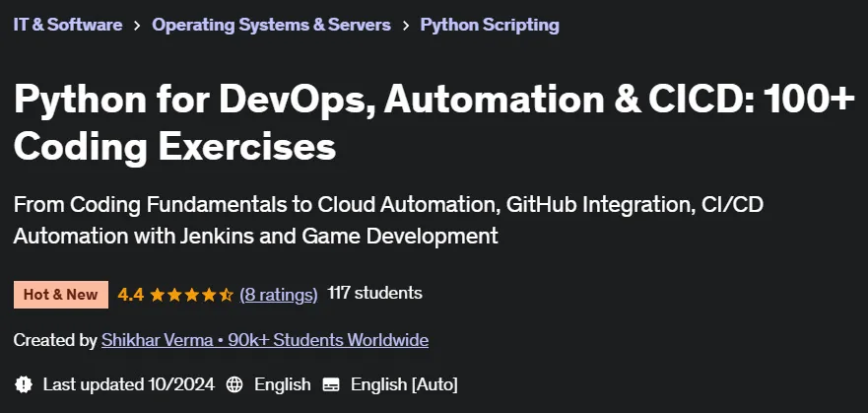
Task: Select the 117 students text
Action: tap(374, 294)
